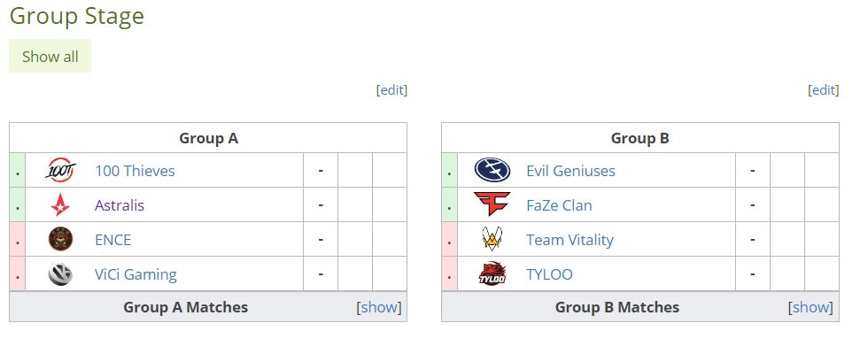Image resolution: width=868 pixels, height=354 pixels.
Task: Open the ViCi Gaming link
Action: (x=136, y=274)
